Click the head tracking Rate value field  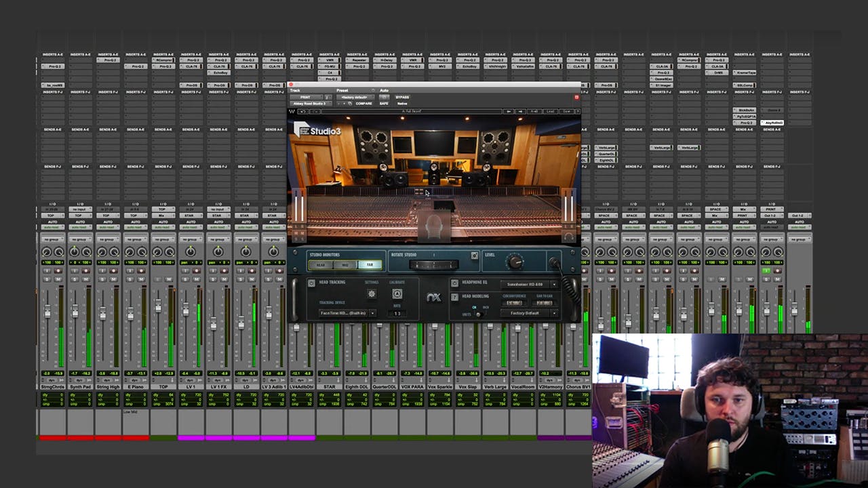pyautogui.click(x=397, y=313)
